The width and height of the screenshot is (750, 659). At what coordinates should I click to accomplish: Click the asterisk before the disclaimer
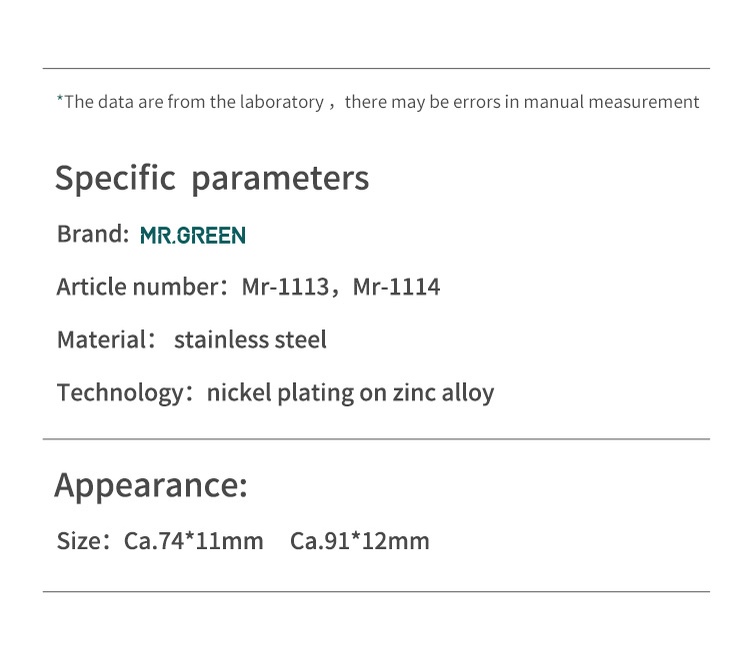point(60,99)
